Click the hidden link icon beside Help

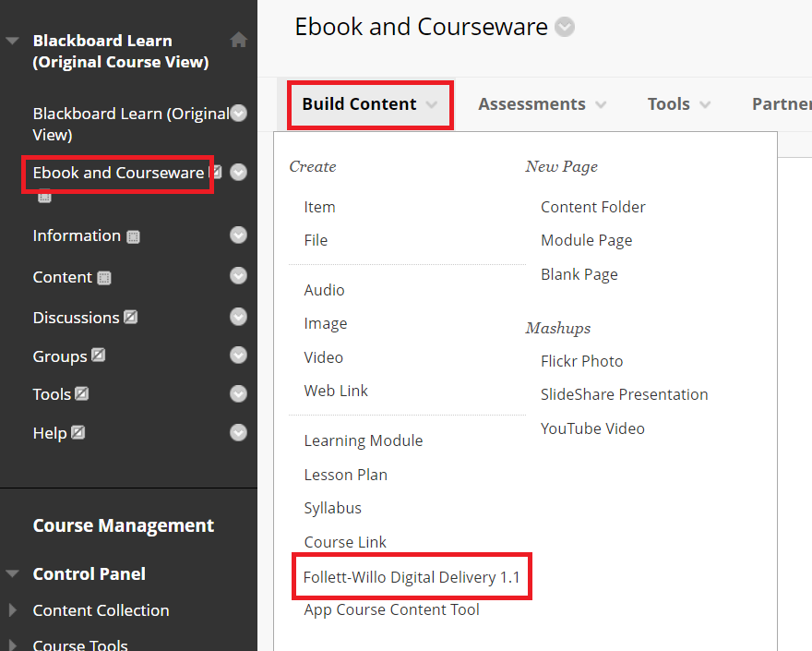79,432
